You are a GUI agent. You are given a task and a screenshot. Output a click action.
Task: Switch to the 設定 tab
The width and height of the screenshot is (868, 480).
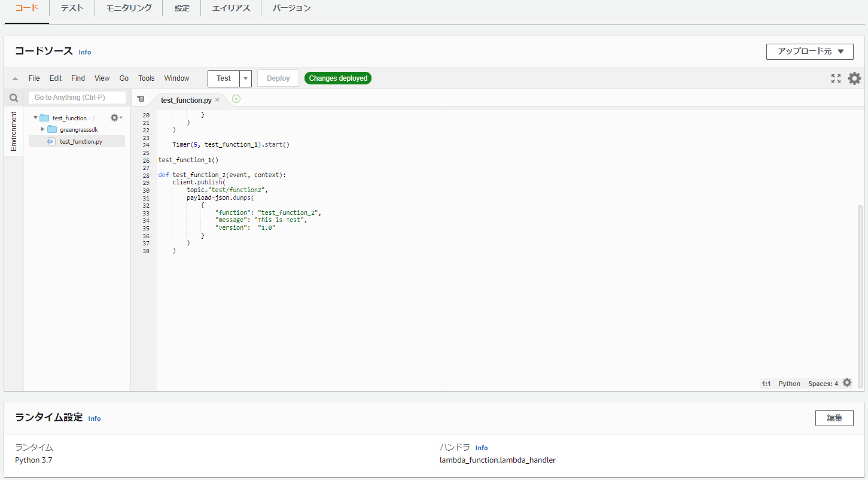coord(182,8)
